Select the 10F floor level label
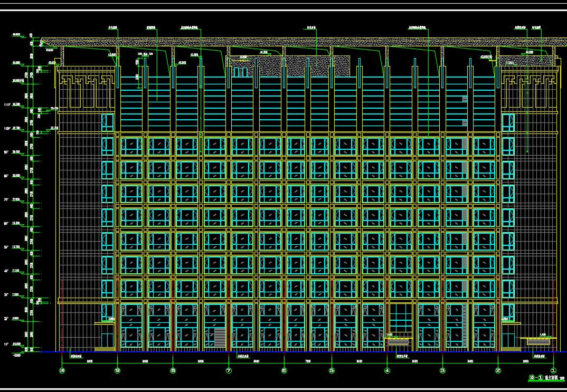567x392 pixels. (x=7, y=128)
